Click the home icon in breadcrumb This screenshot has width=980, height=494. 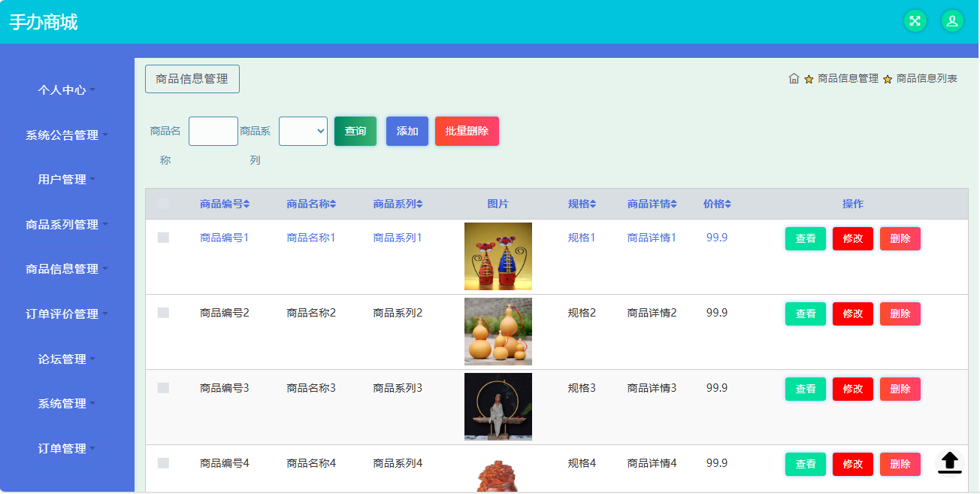[x=794, y=78]
